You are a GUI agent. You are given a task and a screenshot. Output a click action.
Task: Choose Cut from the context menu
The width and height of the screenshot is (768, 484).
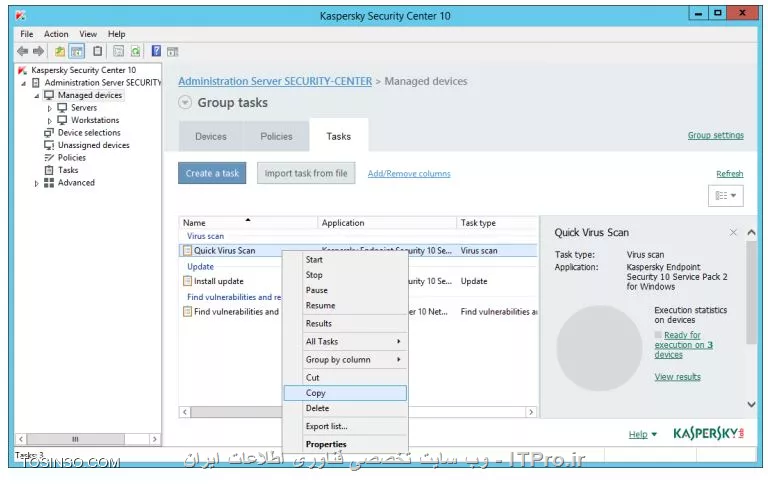(345, 378)
